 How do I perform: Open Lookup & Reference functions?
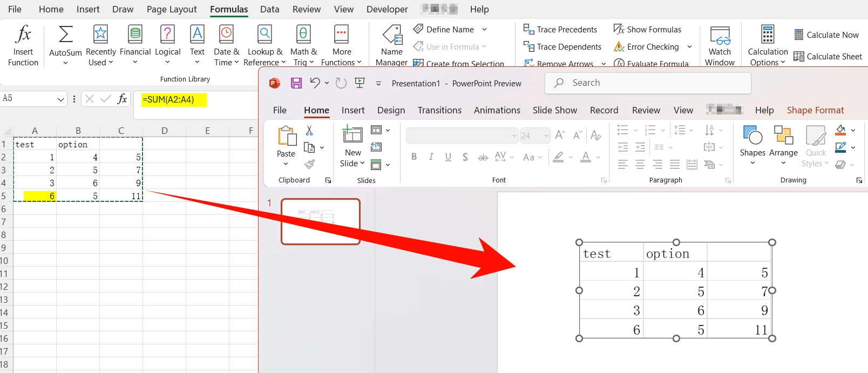tap(265, 45)
